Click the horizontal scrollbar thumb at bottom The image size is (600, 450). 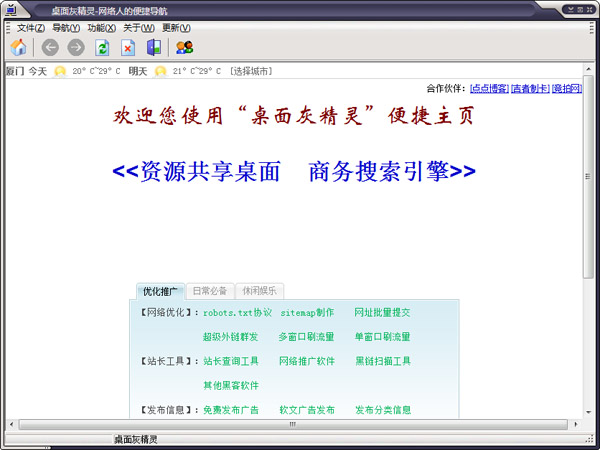pos(292,424)
